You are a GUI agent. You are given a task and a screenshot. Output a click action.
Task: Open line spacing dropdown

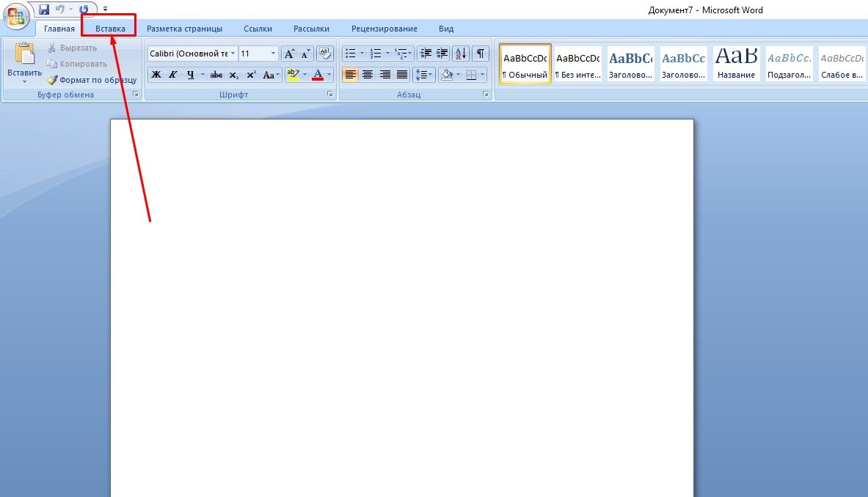(423, 75)
